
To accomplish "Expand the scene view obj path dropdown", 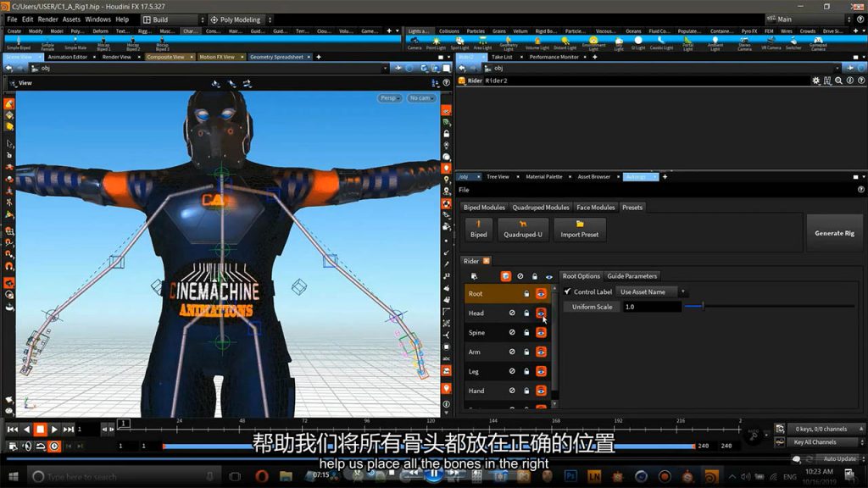I will click(x=385, y=69).
